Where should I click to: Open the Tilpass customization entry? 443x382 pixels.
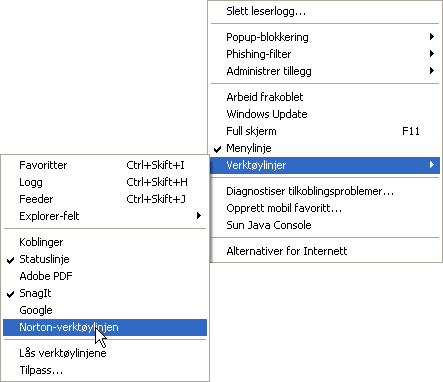(105, 370)
